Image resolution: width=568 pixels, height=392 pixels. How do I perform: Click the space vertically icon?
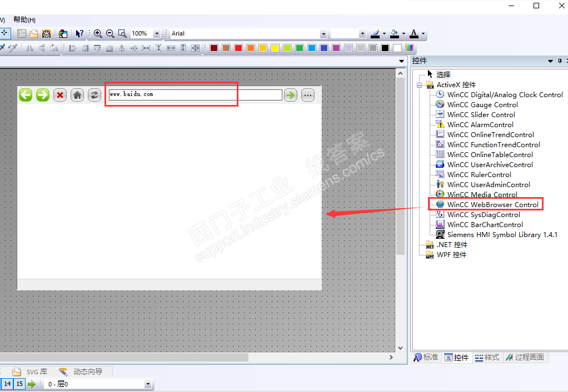(x=158, y=48)
